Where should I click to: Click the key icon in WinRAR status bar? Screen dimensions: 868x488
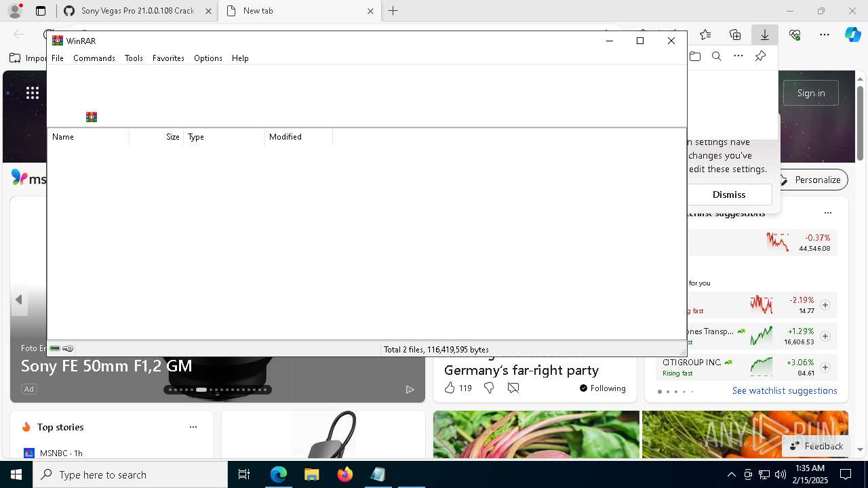[x=68, y=349]
